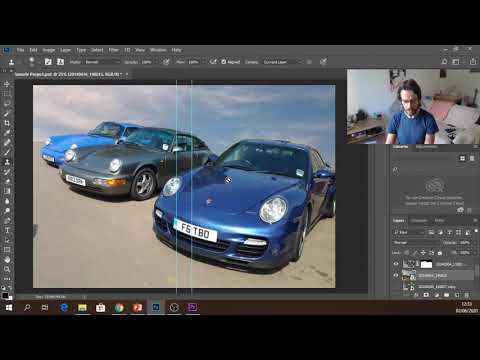This screenshot has height=360, width=480.
Task: Toggle ignore adjustment layers icon
Action: [x=309, y=62]
